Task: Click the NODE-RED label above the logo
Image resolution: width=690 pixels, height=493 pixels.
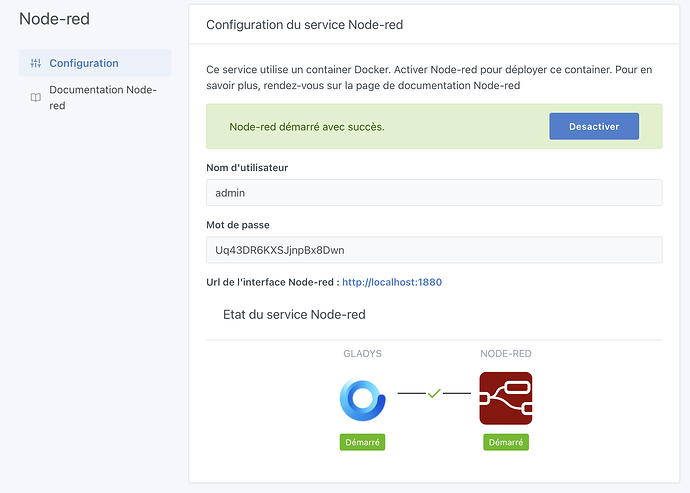Action: point(505,353)
